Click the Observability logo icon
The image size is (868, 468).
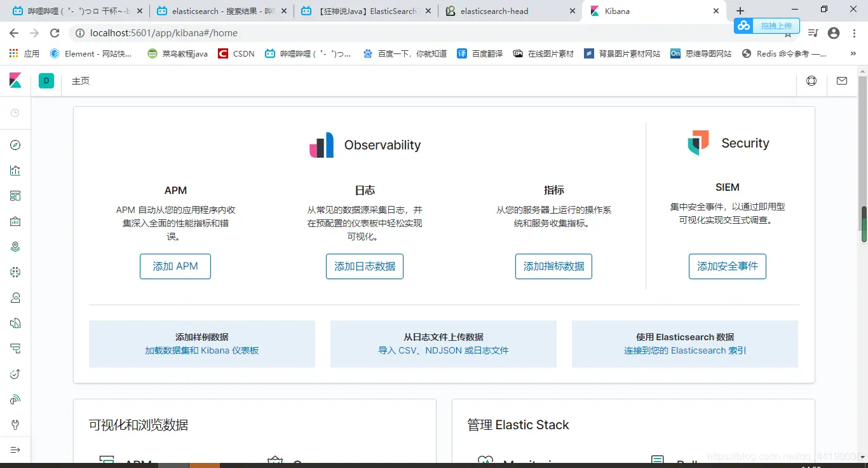pyautogui.click(x=322, y=145)
